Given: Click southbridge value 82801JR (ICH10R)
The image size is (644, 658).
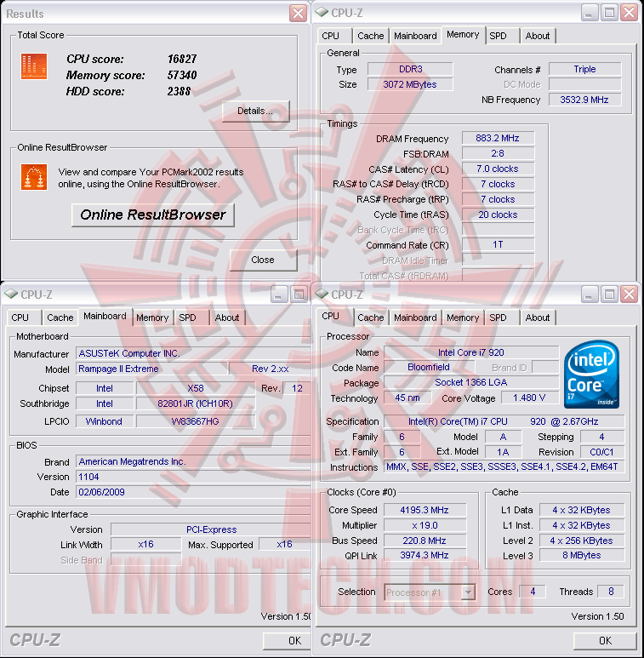Looking at the screenshot, I should 196,403.
